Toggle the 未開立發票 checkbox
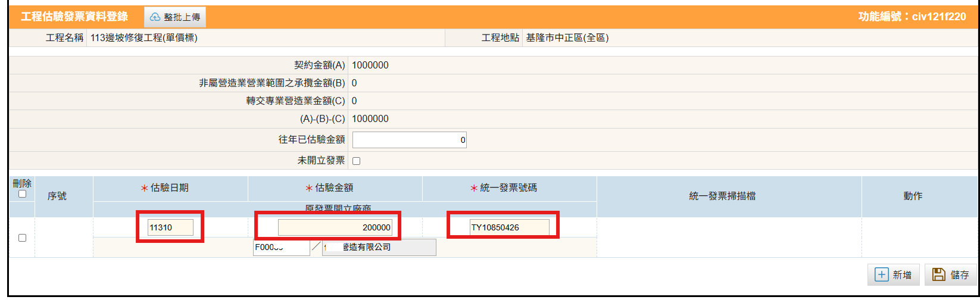980x303 pixels. tap(356, 161)
